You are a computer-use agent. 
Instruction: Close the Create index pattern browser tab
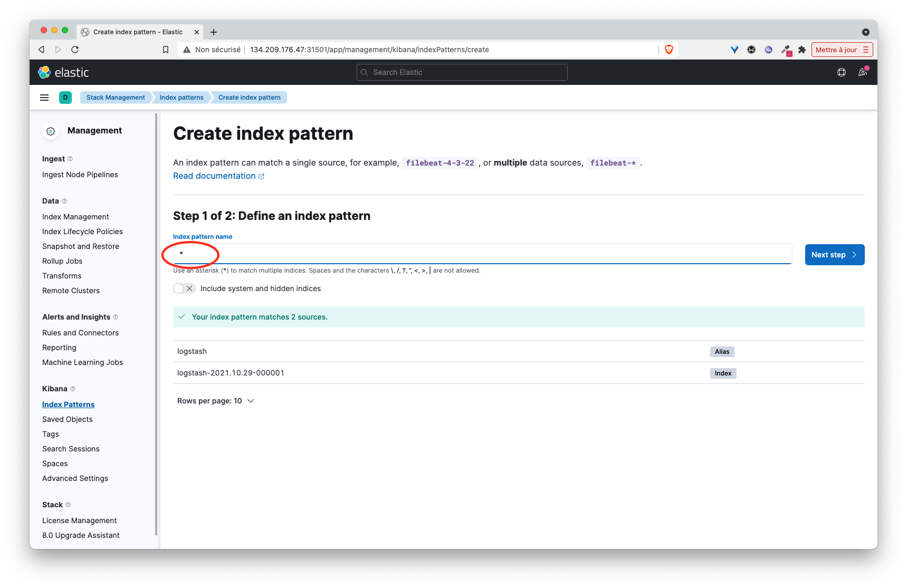[197, 32]
